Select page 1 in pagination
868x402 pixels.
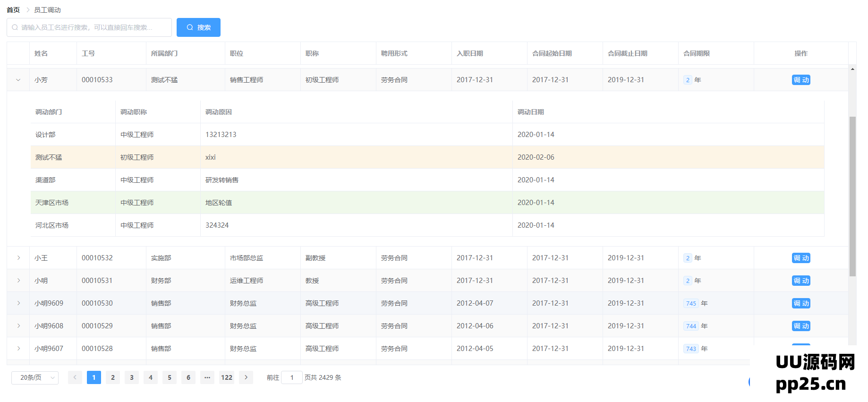94,377
